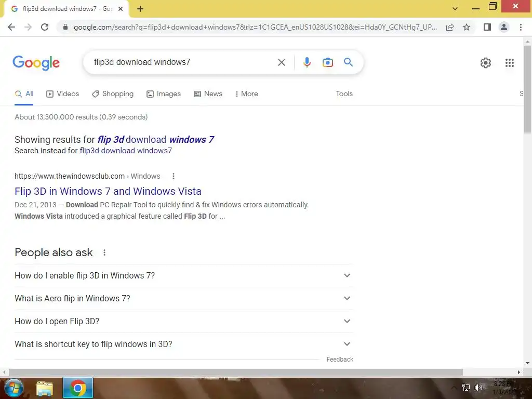Expand What is Aero flip in Windows 7
Viewport: 532px width, 399px height.
[x=183, y=299]
